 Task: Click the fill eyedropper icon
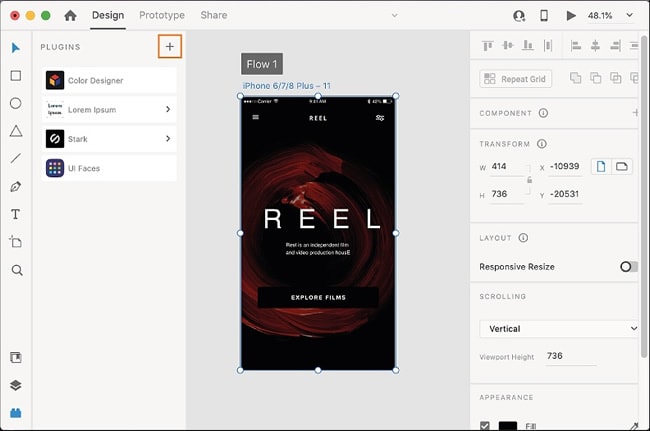[634, 426]
